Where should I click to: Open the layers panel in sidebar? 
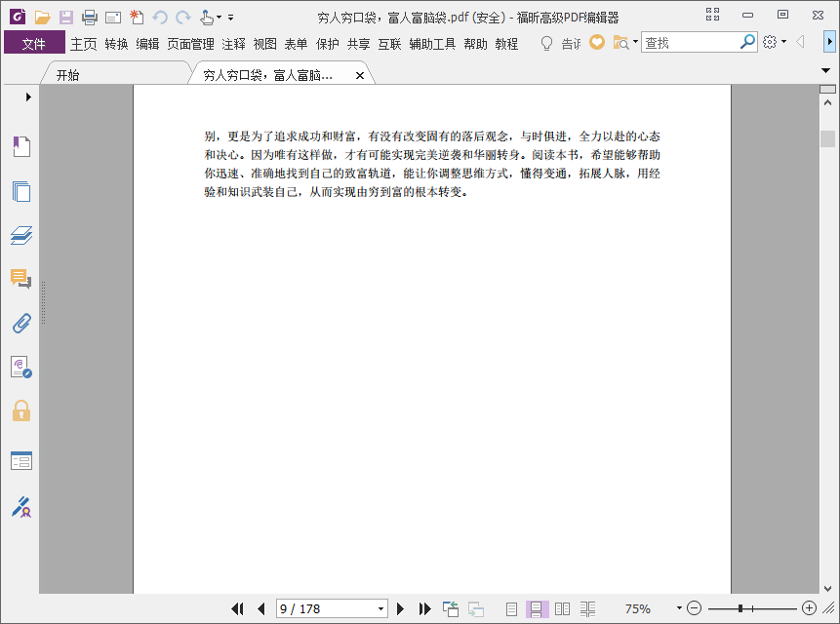pos(21,236)
